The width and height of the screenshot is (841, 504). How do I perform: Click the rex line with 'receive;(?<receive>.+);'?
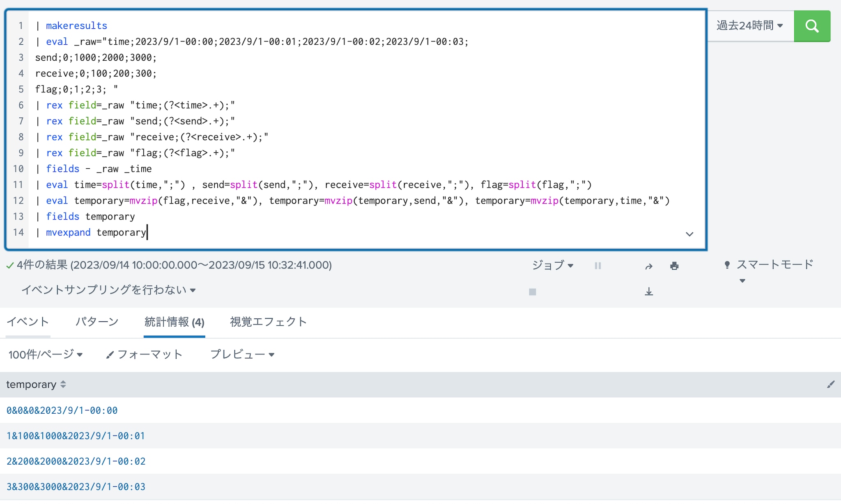point(152,137)
